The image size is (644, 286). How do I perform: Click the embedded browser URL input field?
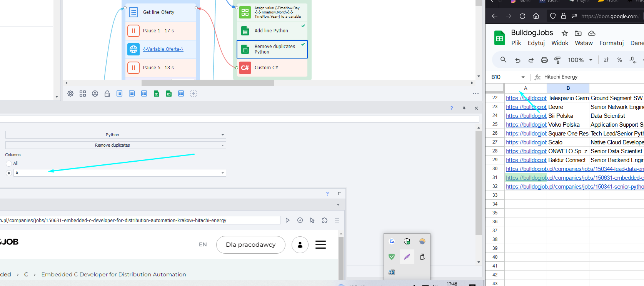coord(140,220)
